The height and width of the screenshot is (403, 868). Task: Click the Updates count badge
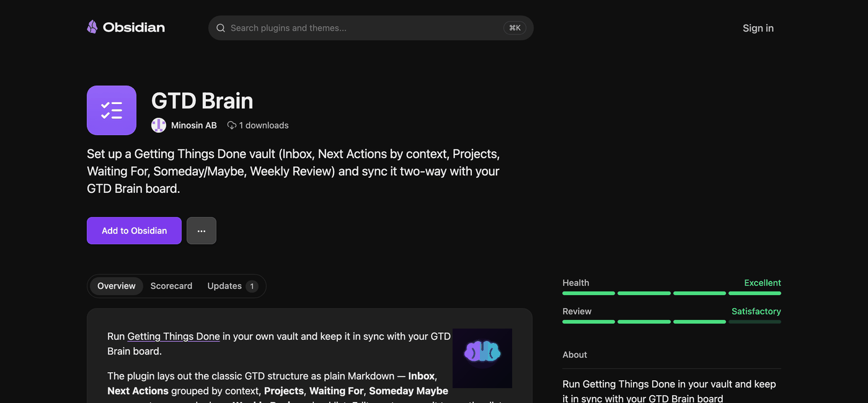click(x=252, y=286)
